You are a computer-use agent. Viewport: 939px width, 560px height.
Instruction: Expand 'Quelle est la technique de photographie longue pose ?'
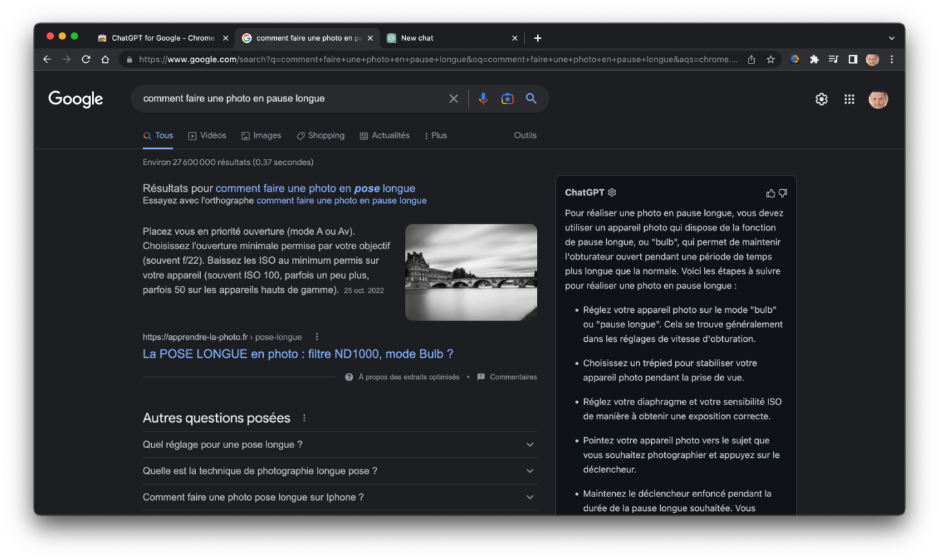click(340, 471)
